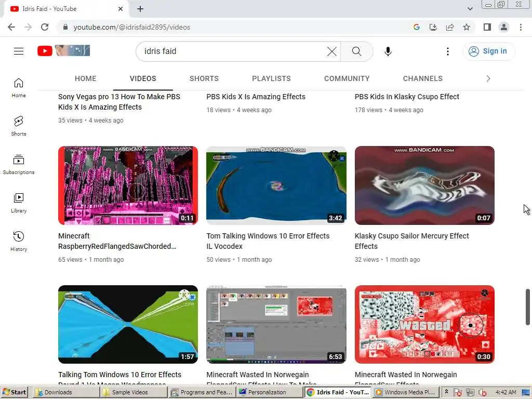Open Subscriptions from the sidebar
Image resolution: width=532 pixels, height=399 pixels.
(19, 165)
